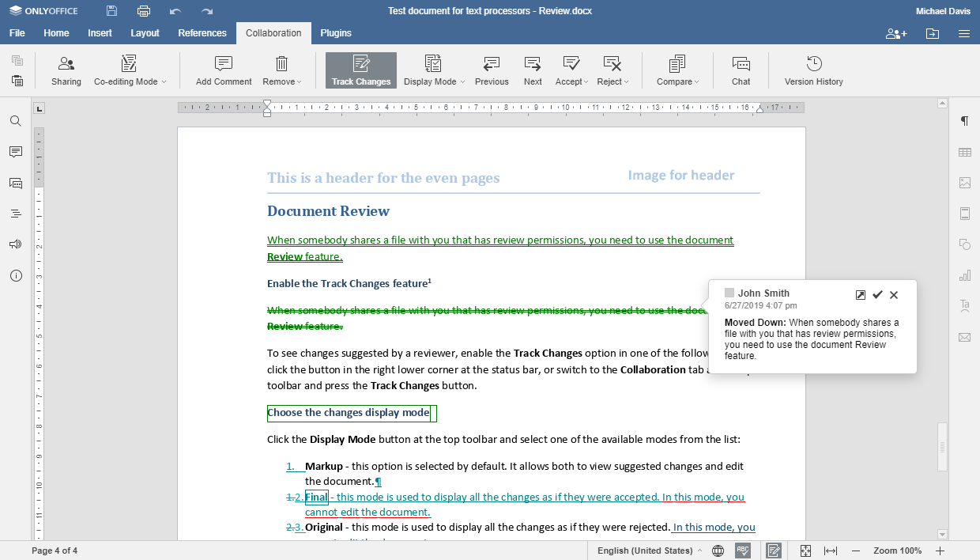Go to the Next change

(533, 70)
